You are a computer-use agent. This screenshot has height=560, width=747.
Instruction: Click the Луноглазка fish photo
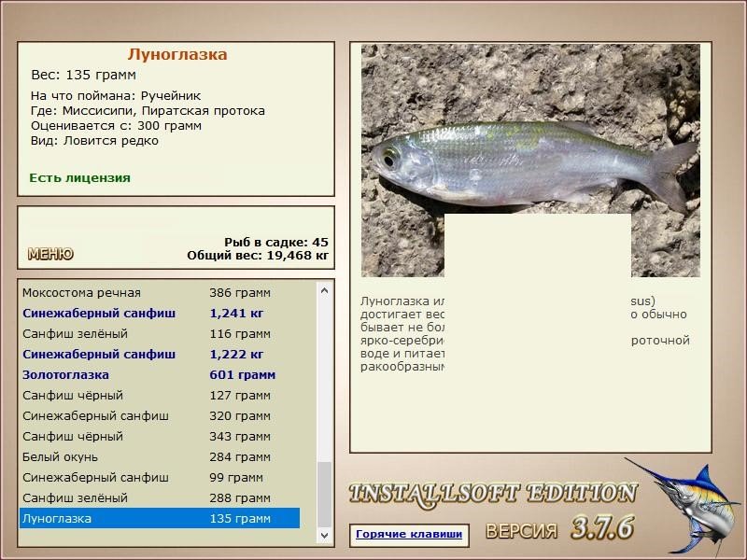coord(530,161)
